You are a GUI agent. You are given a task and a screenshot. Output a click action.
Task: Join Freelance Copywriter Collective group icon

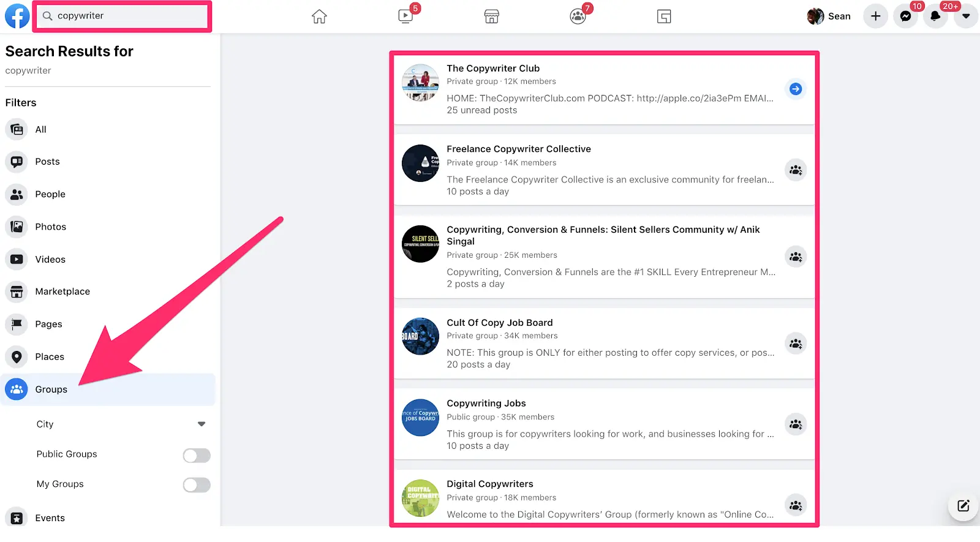pyautogui.click(x=796, y=170)
